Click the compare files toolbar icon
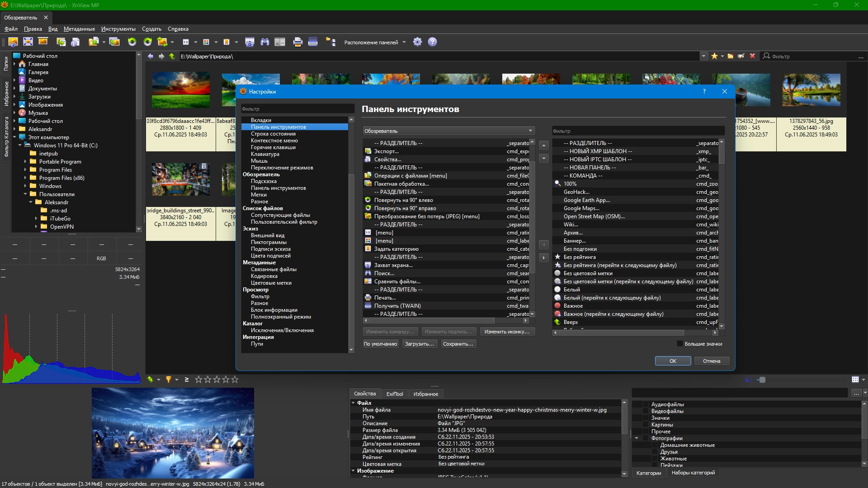 coord(280,42)
